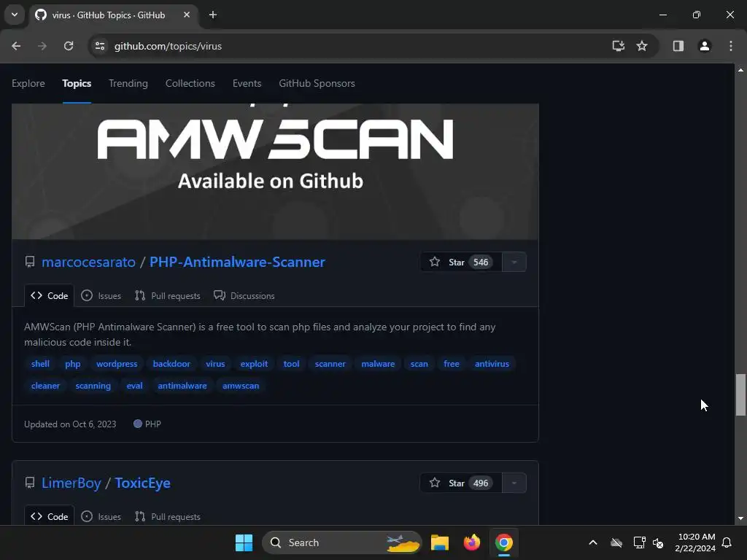Open the LimerBoy user link
Image resolution: width=747 pixels, height=560 pixels.
point(71,483)
